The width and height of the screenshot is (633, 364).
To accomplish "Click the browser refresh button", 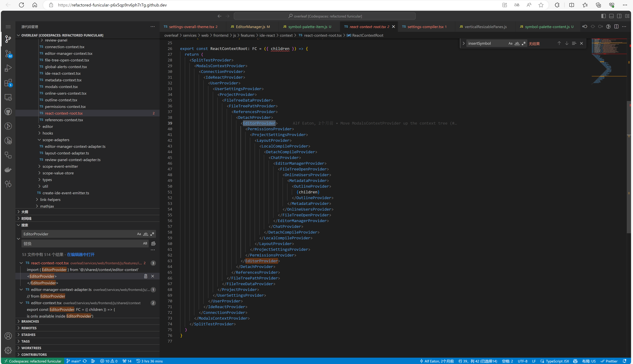I will [x=21, y=5].
